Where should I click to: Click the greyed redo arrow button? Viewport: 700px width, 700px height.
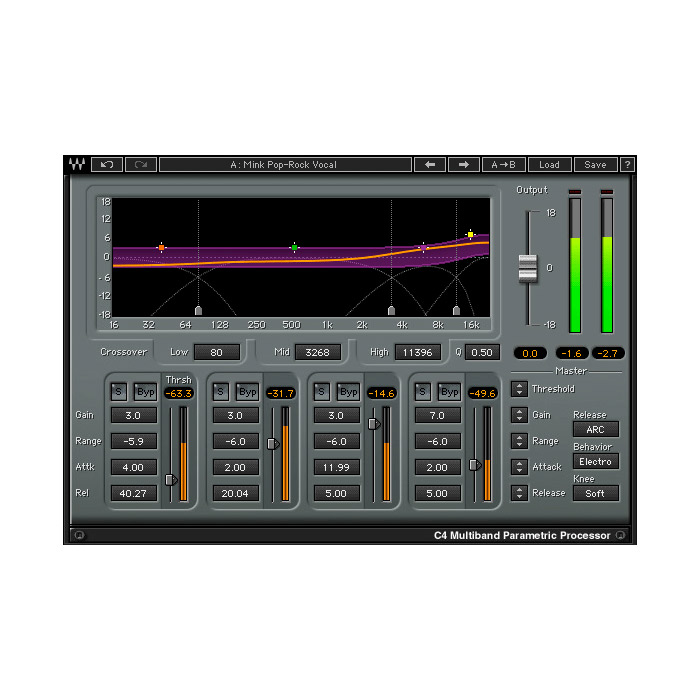tap(141, 164)
